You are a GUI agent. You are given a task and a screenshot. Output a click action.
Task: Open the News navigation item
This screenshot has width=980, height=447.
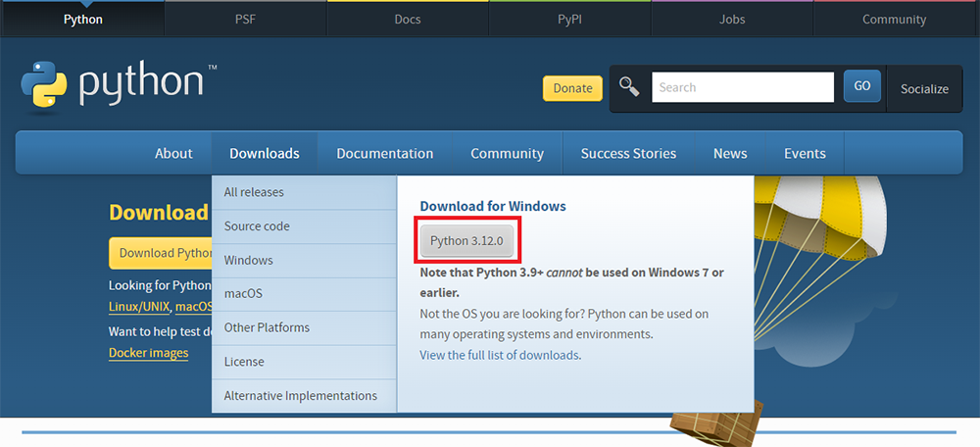[730, 153]
